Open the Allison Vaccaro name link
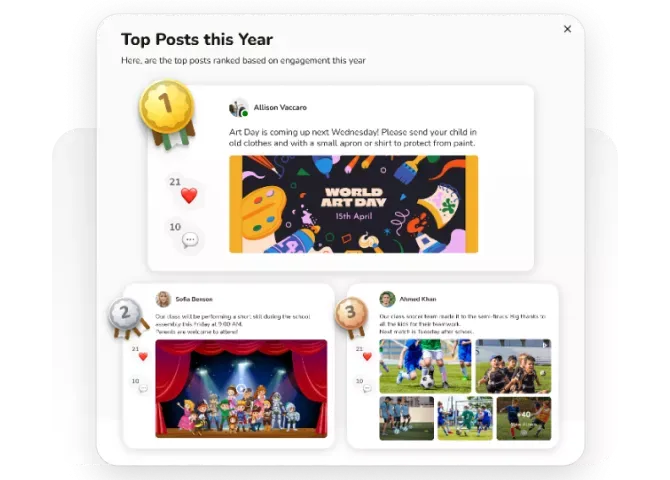This screenshot has height=480, width=670. coord(280,108)
